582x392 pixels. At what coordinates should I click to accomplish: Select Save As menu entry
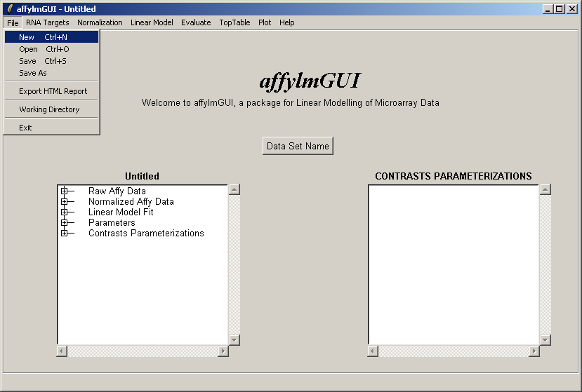tap(33, 73)
